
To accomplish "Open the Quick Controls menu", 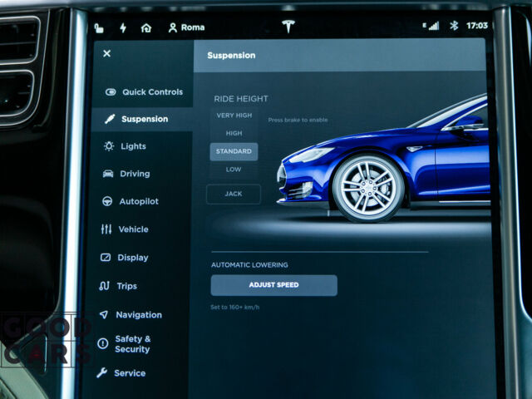I will [143, 92].
